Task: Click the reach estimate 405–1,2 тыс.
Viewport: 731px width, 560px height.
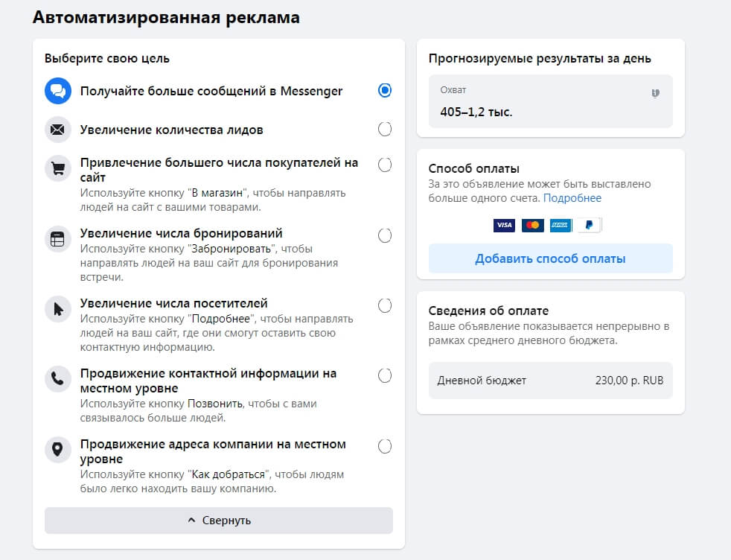Action: tap(476, 112)
